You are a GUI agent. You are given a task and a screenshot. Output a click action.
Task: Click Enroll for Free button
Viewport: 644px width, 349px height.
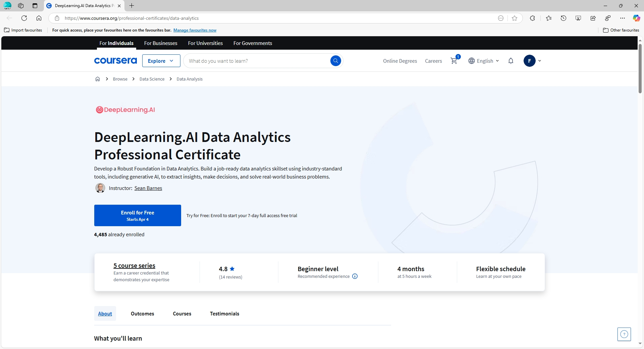[x=137, y=215]
